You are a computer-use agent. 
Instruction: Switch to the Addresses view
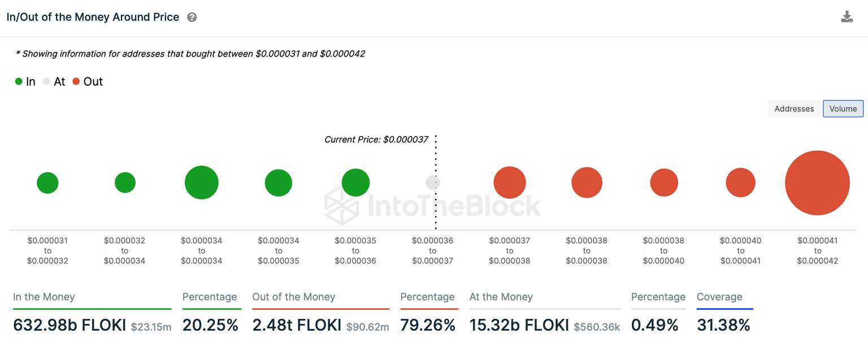[794, 109]
